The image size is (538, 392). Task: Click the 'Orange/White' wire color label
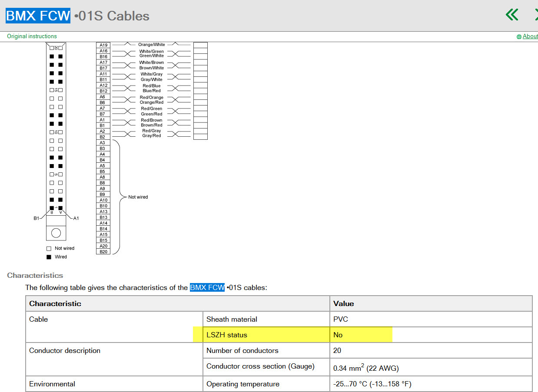point(152,45)
